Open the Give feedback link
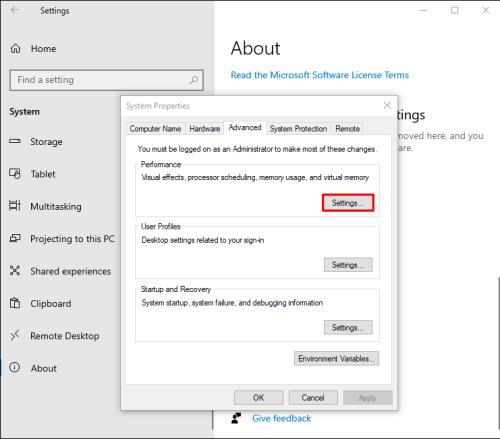500x439 pixels. pyautogui.click(x=282, y=418)
